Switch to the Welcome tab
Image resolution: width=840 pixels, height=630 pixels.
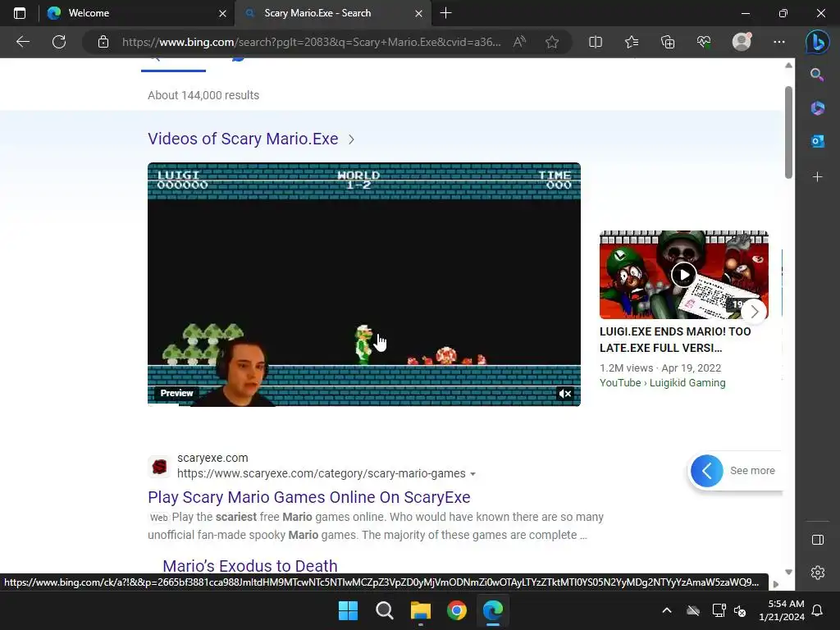[137, 13]
